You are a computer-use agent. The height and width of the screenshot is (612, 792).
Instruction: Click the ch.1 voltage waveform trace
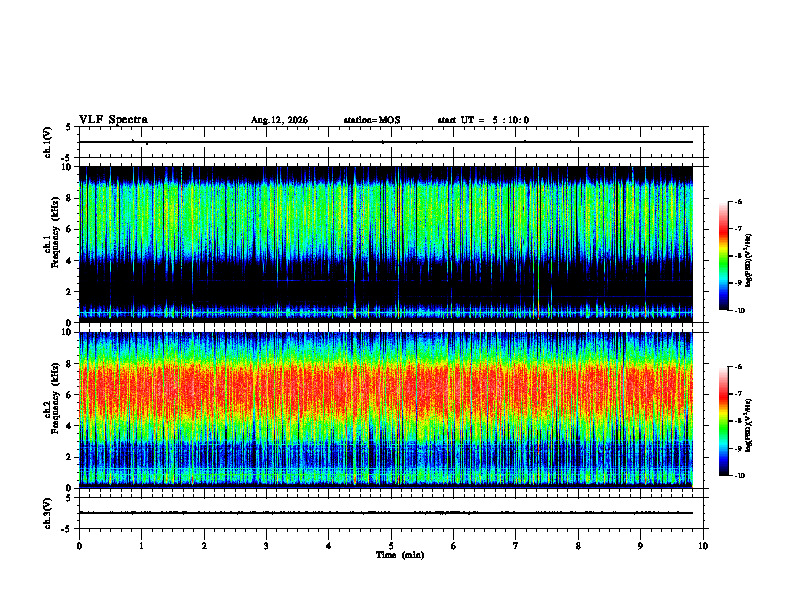(x=386, y=142)
